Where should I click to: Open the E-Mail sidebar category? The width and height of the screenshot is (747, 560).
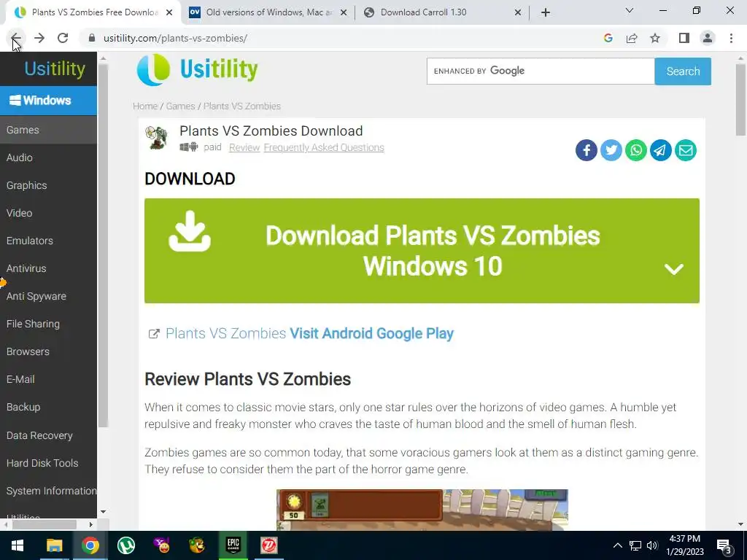48,379
